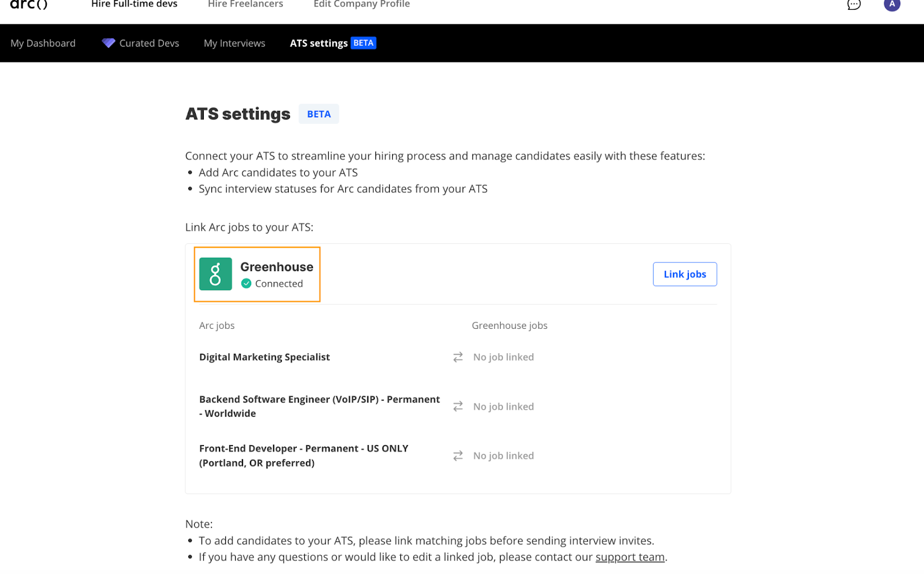
Task: Click the Digital Marketing Specialist job
Action: (264, 357)
